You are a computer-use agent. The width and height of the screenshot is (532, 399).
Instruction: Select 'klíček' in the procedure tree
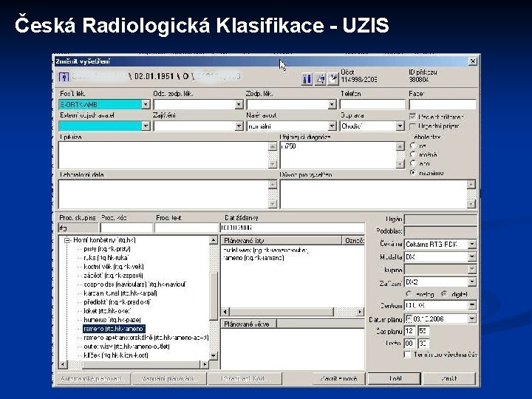pyautogui.click(x=116, y=355)
